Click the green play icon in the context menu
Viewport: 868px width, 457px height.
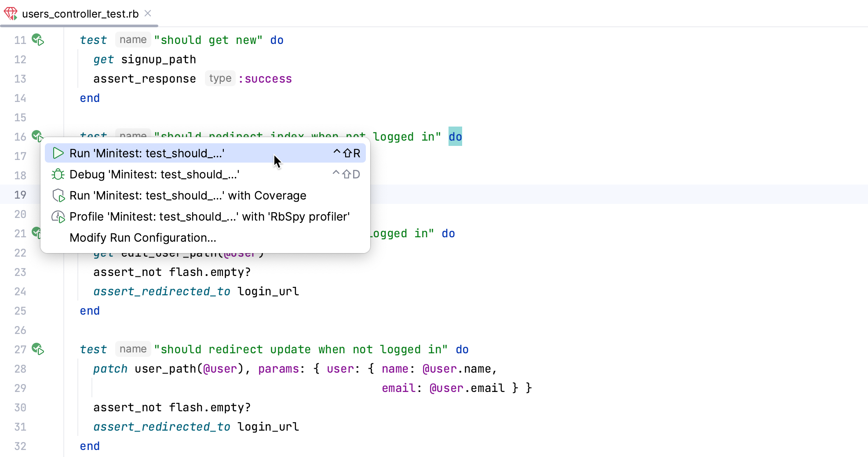coord(57,153)
